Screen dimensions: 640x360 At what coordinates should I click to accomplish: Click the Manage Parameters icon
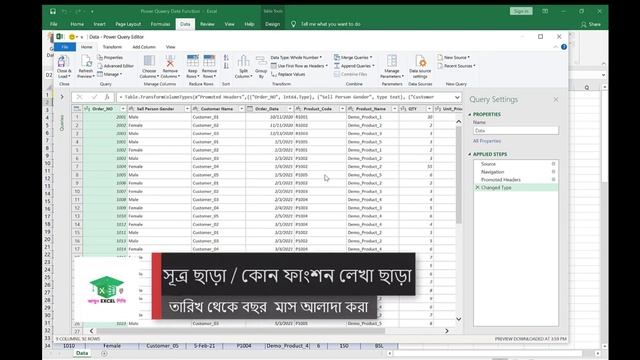[392, 61]
